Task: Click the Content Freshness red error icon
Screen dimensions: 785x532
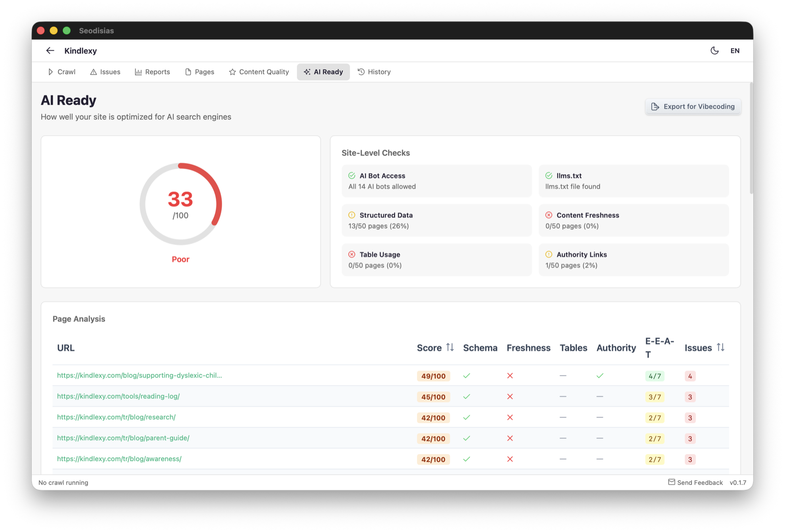Action: [549, 215]
